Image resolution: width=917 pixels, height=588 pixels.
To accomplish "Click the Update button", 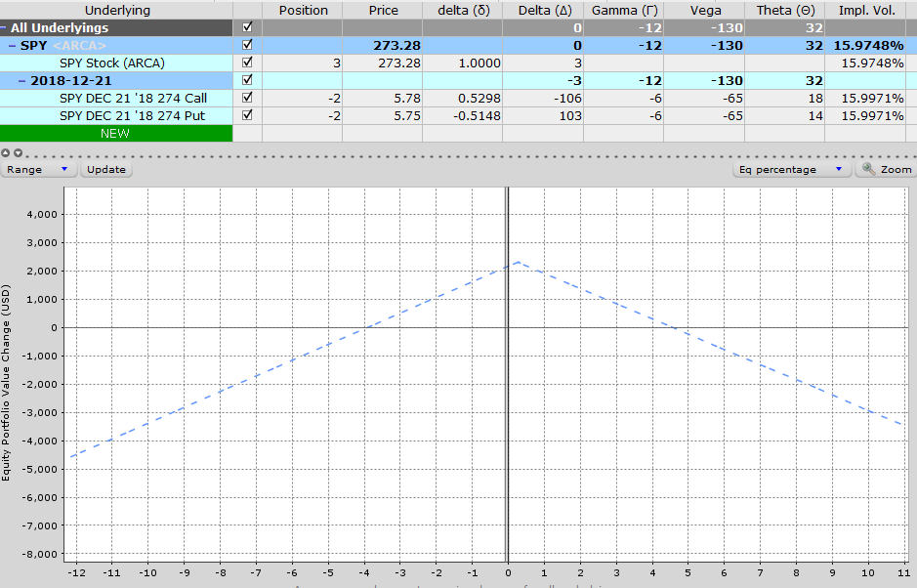I will click(x=105, y=169).
